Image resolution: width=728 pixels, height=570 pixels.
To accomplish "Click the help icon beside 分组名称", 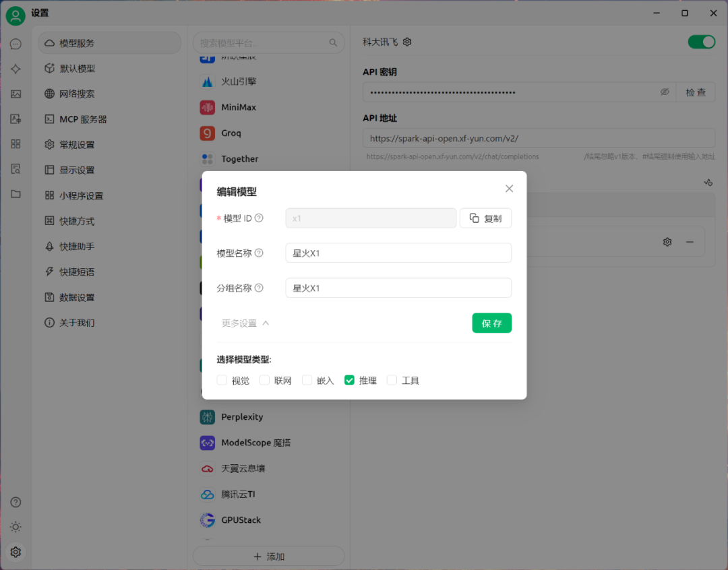I will (259, 288).
